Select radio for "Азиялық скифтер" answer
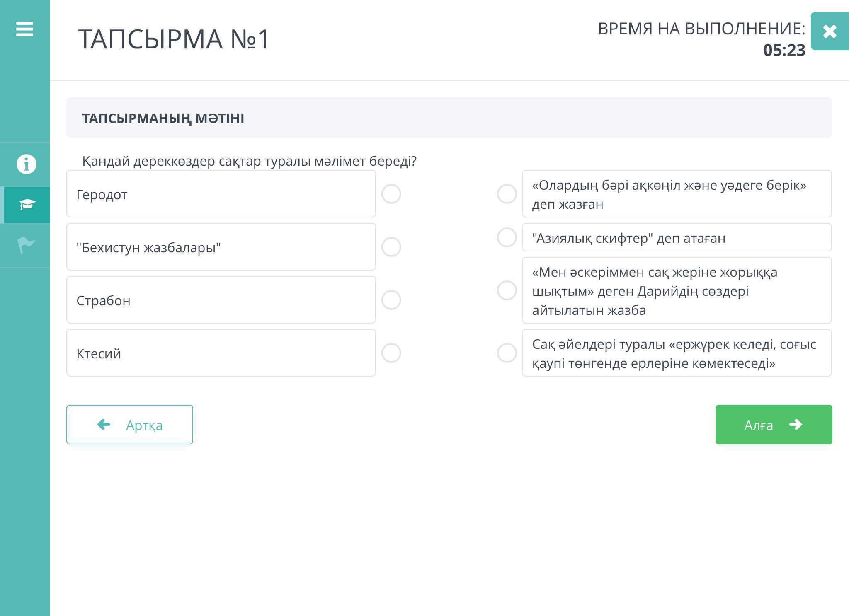Image resolution: width=849 pixels, height=616 pixels. pos(507,237)
